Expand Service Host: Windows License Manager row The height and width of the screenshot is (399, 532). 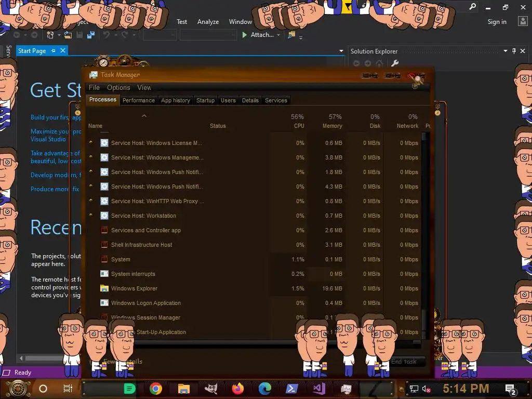(x=90, y=142)
